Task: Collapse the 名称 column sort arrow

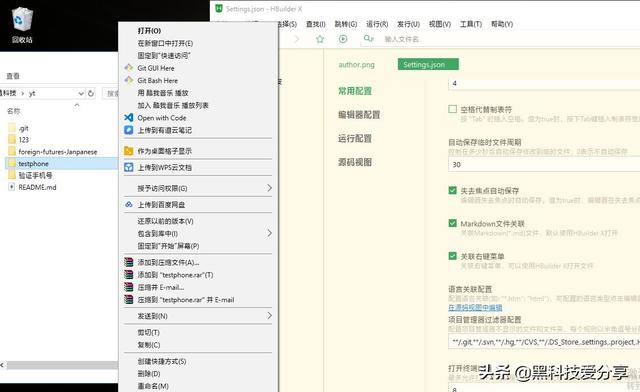Action: 77,105
